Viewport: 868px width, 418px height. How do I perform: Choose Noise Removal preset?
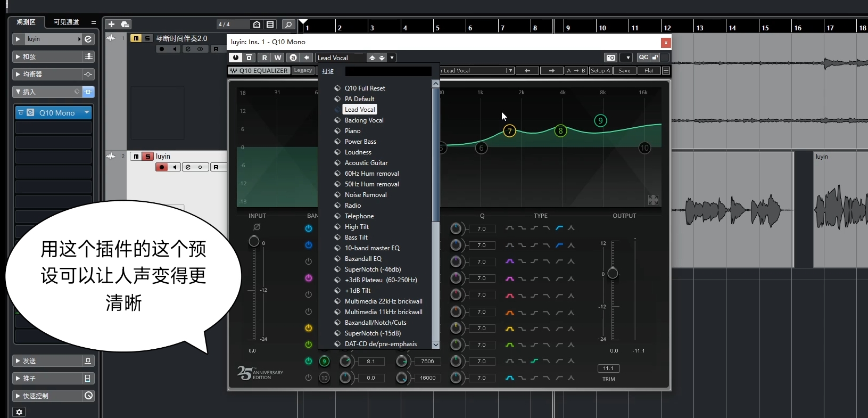[366, 195]
